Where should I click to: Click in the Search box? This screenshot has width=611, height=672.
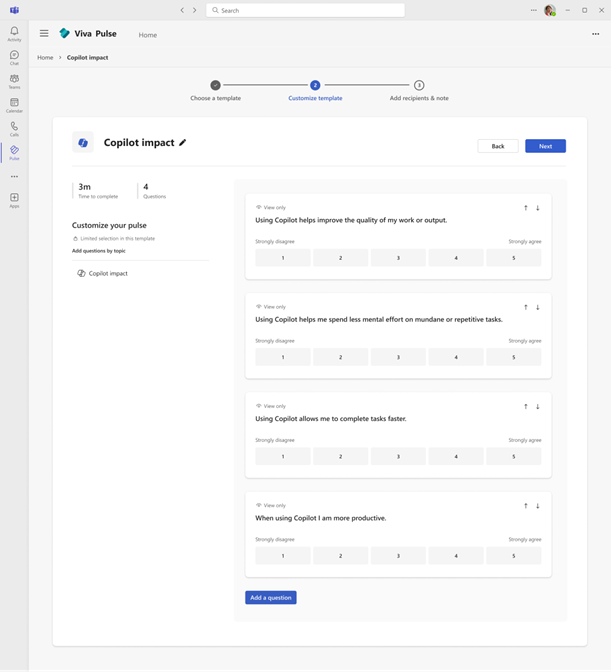pyautogui.click(x=305, y=10)
